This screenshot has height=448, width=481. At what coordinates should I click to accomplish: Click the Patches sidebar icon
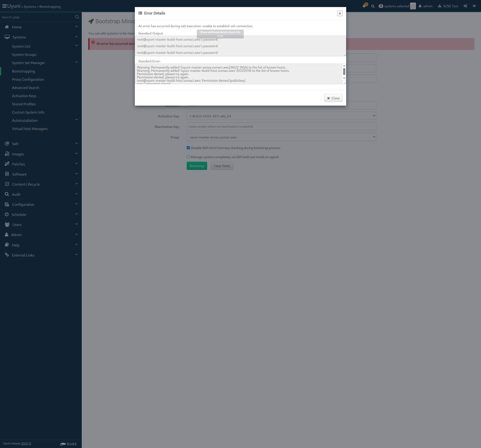click(7, 164)
